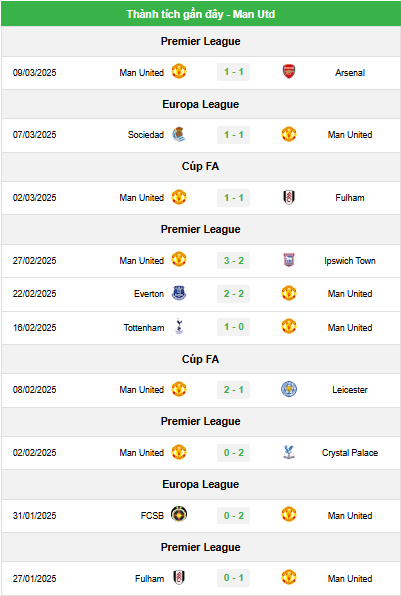Open the 3 - 2 score versus Ipswich
The image size is (401, 596).
[233, 261]
